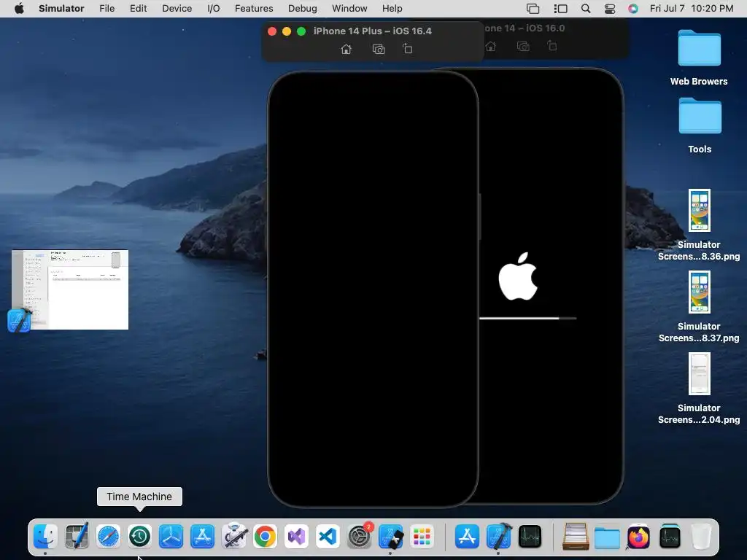Click the black iPhone 14 Plus screen
This screenshot has height=560, width=747.
[x=373, y=289]
